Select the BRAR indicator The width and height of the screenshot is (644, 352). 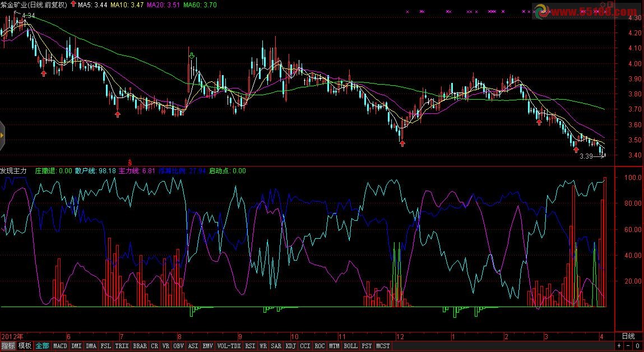point(140,346)
